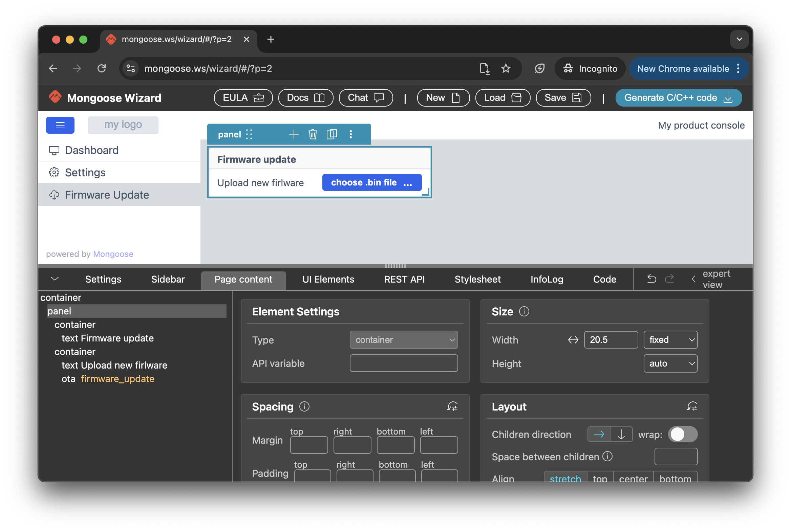Switch to the Code tab

[x=604, y=279]
